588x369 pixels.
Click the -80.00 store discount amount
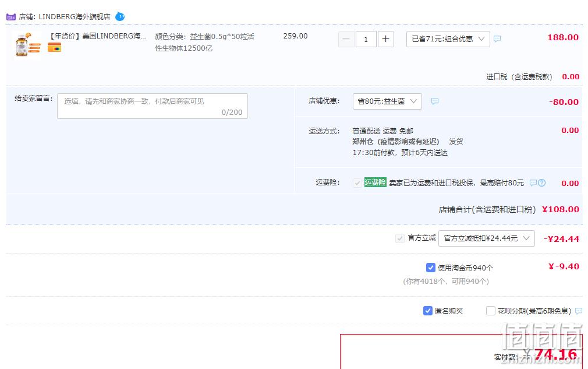pyautogui.click(x=564, y=102)
